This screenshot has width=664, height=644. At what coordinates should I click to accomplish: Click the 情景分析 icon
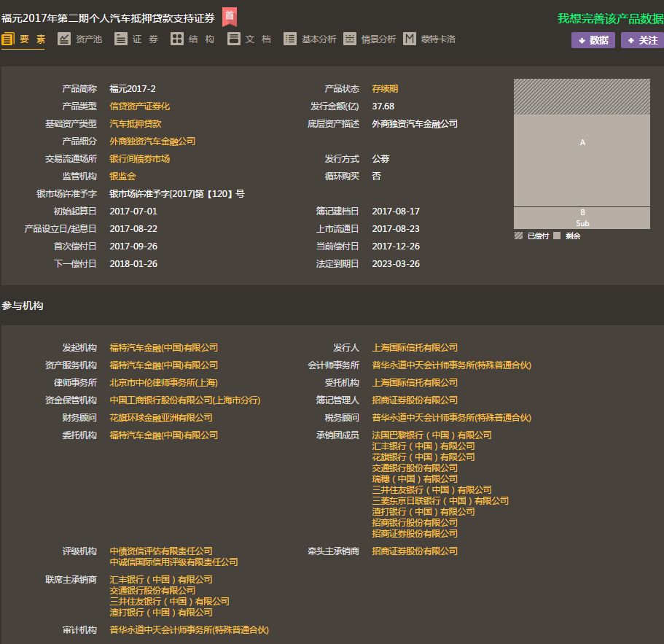point(350,39)
